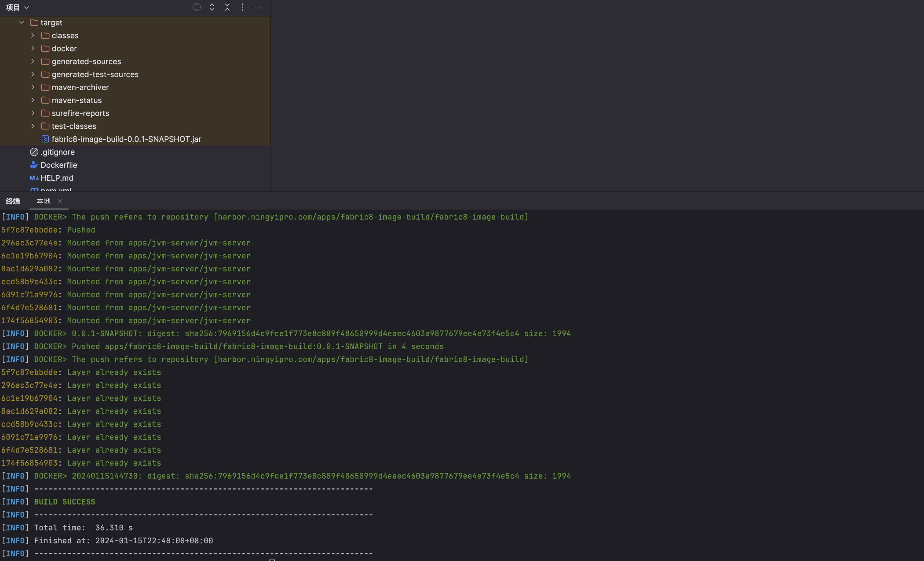The width and height of the screenshot is (924, 561).
Task: Open the HELP.md markdown file
Action: (57, 178)
